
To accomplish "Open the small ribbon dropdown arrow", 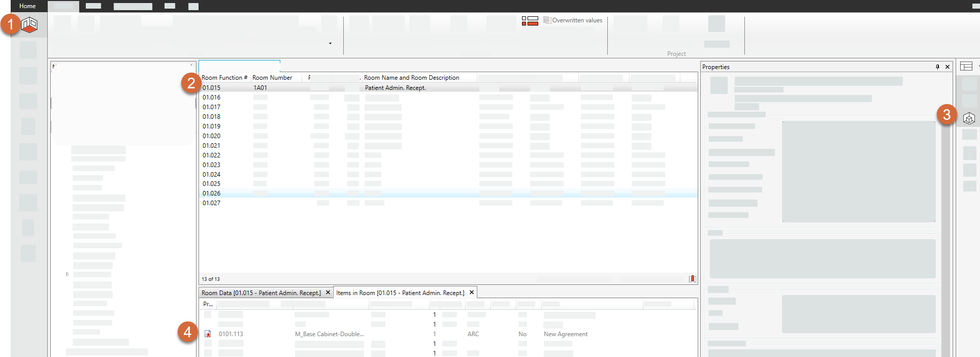I will pos(330,44).
